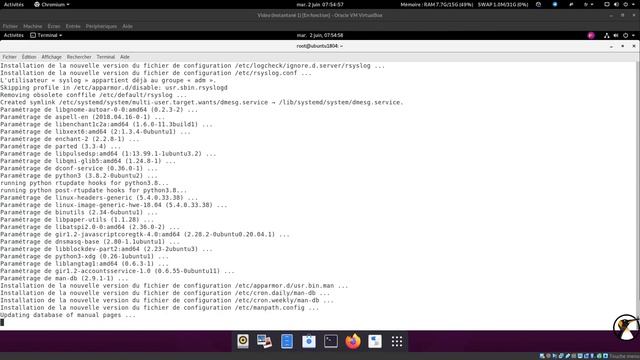Open VirtualBox Fichier menu
The height and width of the screenshot is (360, 640).
pyautogui.click(x=10, y=26)
